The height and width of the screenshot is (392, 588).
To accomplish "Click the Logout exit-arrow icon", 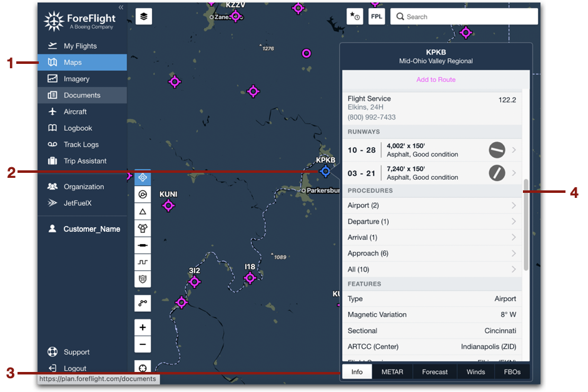I will [53, 368].
